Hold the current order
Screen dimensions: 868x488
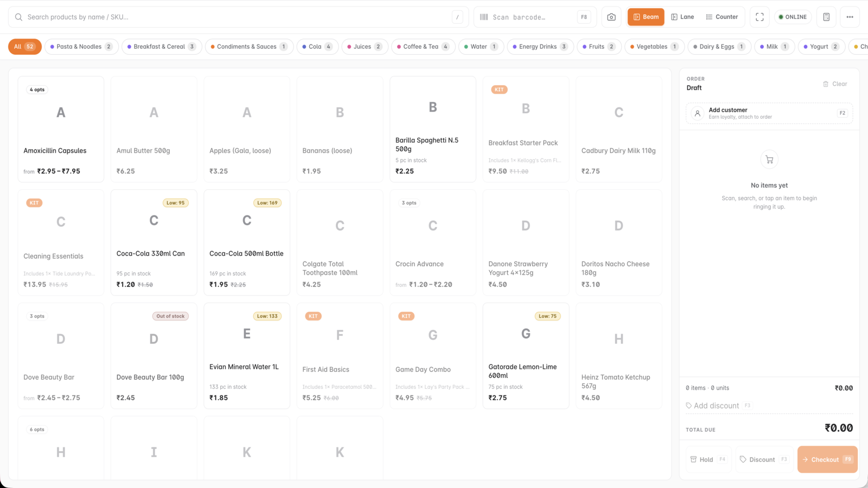(x=709, y=459)
